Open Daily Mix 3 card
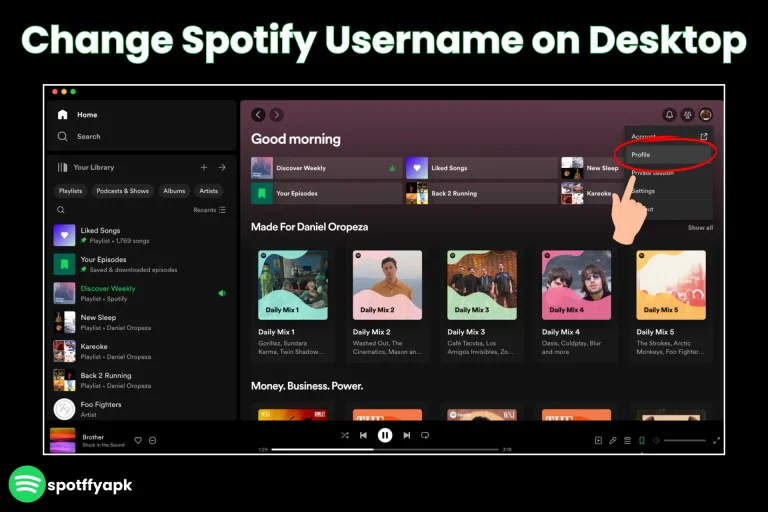The image size is (768, 512). (x=482, y=304)
